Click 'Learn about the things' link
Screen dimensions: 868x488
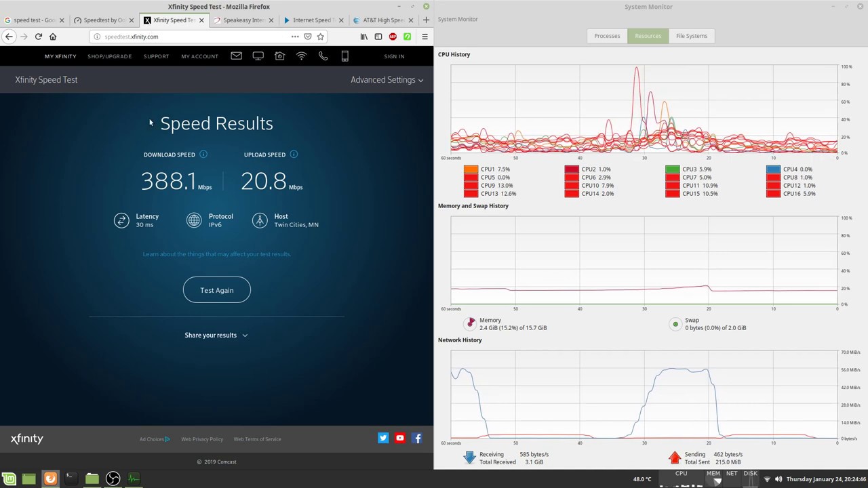click(216, 254)
